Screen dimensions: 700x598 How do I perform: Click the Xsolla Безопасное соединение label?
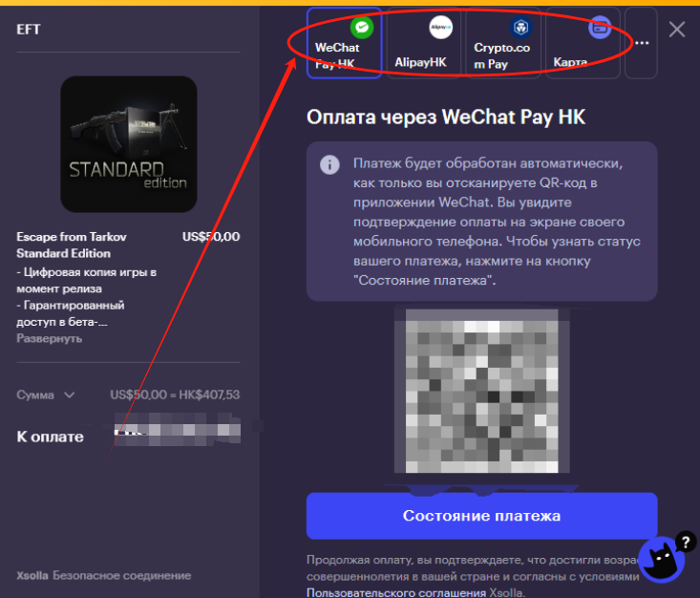(103, 575)
